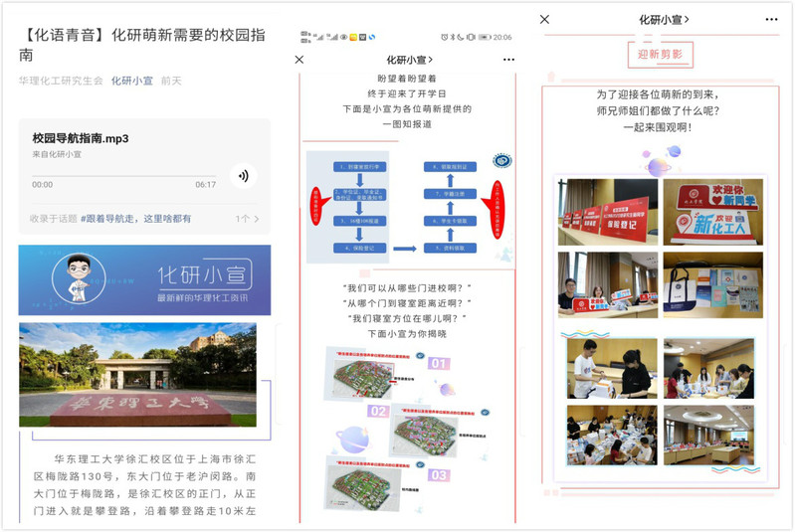795x532 pixels.
Task: Open the more menu (…) in the flowchart article
Action: pyautogui.click(x=508, y=60)
